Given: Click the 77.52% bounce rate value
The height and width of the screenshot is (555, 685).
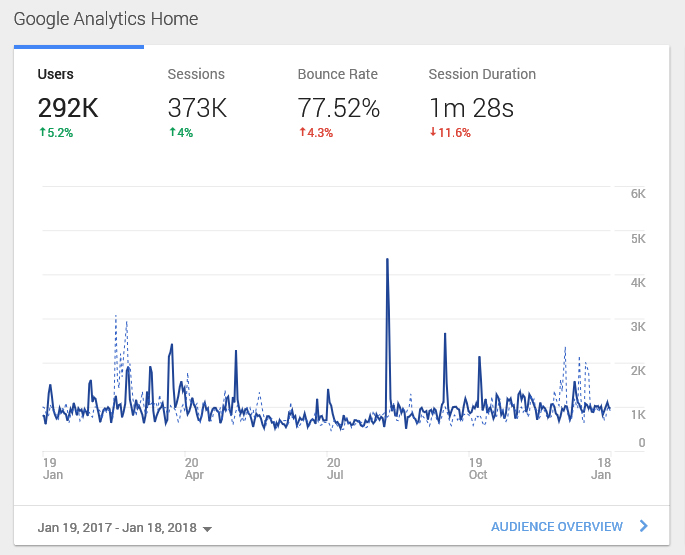Looking at the screenshot, I should 339,108.
